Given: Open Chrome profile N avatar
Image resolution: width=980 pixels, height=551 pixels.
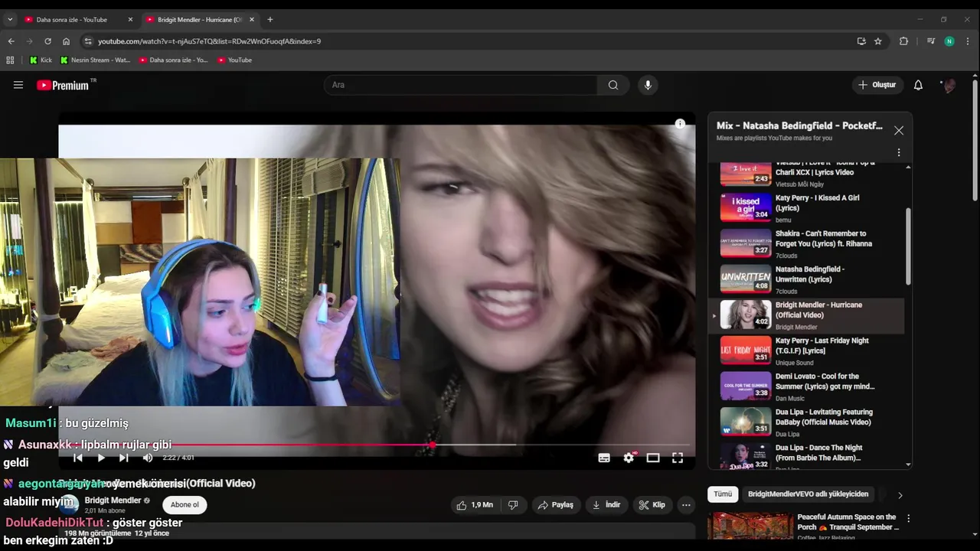Looking at the screenshot, I should point(949,41).
